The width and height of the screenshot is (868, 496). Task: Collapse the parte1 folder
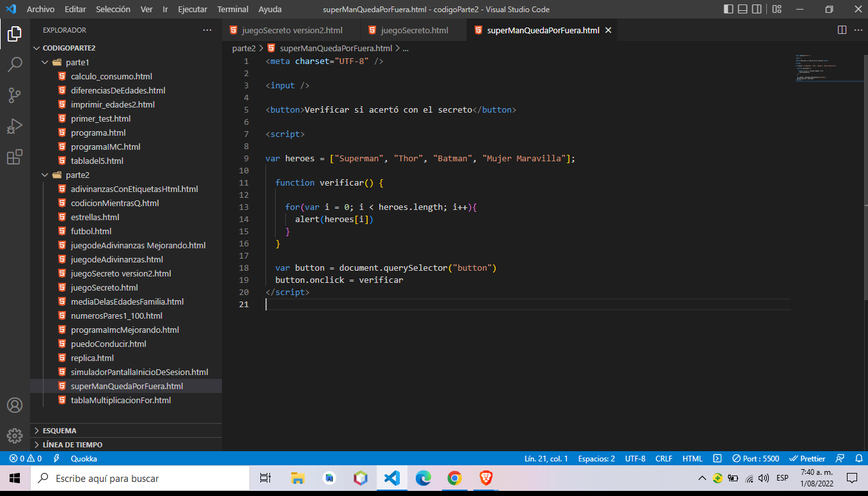tap(126, 62)
